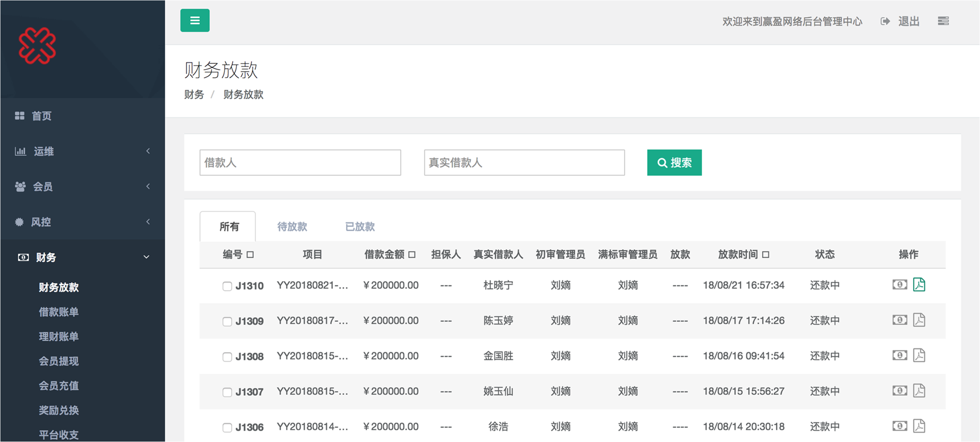This screenshot has height=442, width=980.
Task: Open 会员提现 in the sidebar
Action: pyautogui.click(x=59, y=361)
